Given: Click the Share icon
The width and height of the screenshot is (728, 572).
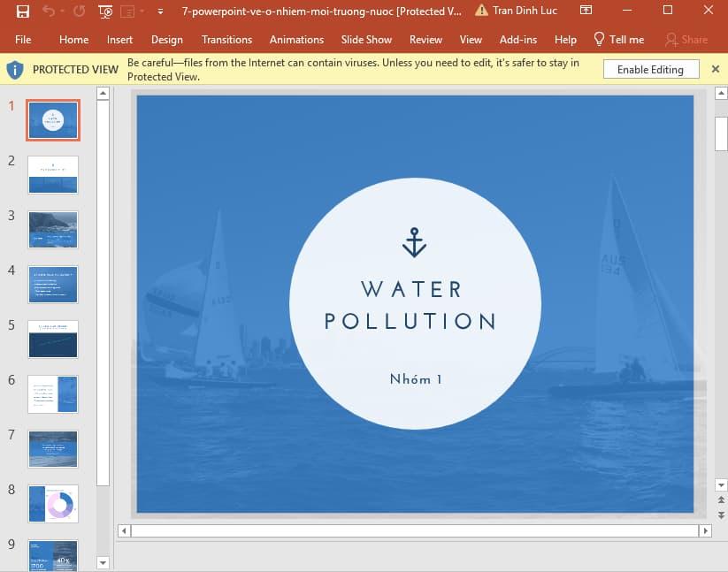Looking at the screenshot, I should [686, 39].
